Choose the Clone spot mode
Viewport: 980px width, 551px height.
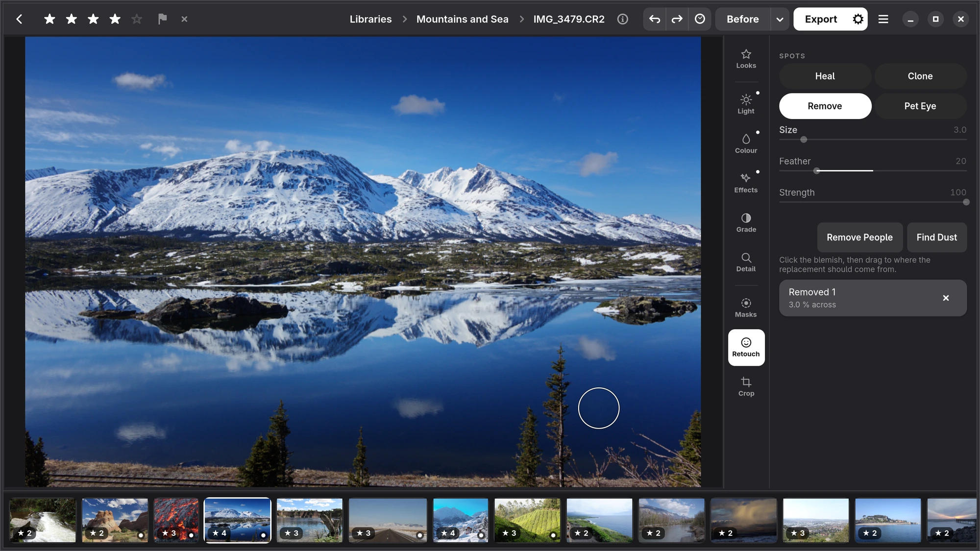tap(920, 76)
